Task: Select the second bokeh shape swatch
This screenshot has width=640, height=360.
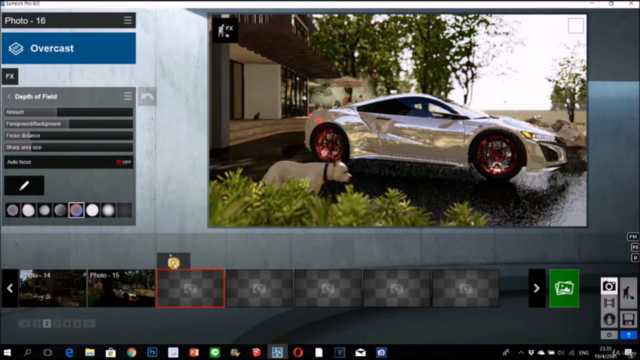Action: point(29,210)
